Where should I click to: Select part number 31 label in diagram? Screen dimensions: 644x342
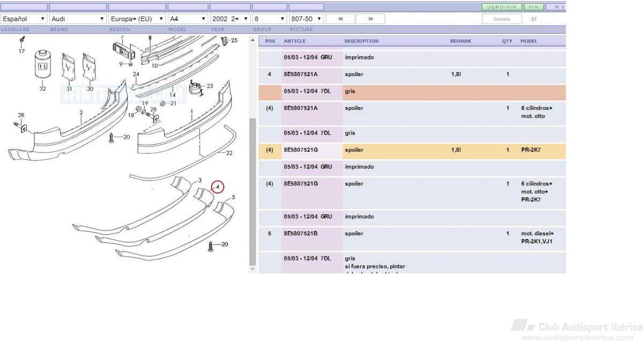69,89
